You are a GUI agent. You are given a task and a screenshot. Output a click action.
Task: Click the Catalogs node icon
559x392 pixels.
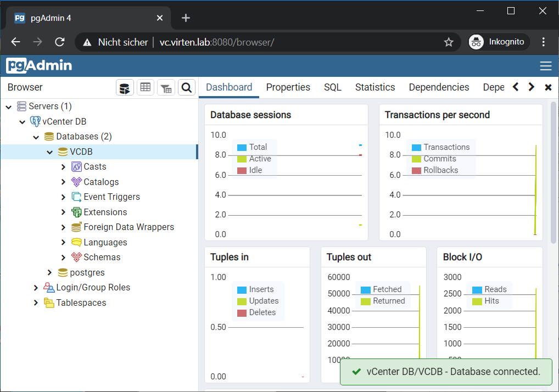coord(76,182)
